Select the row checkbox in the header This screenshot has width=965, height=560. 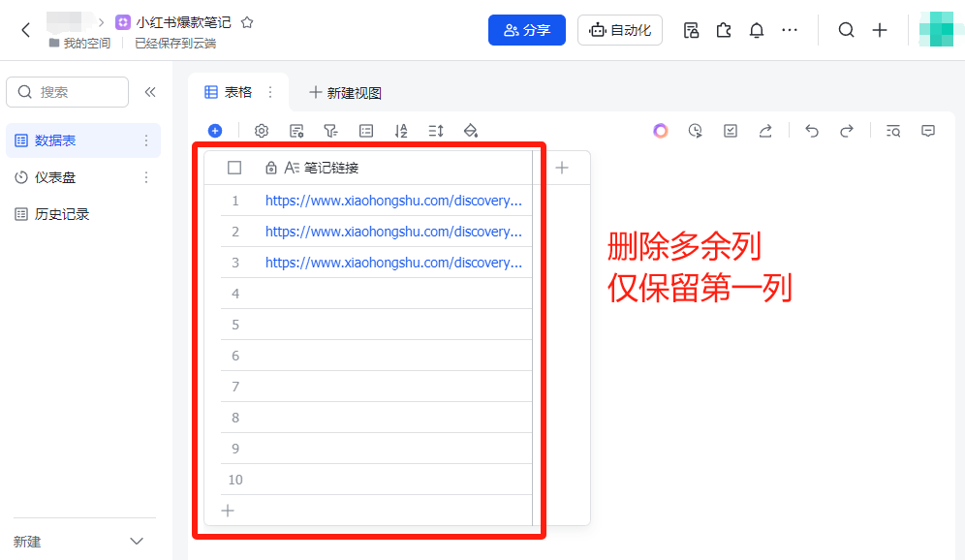[233, 167]
